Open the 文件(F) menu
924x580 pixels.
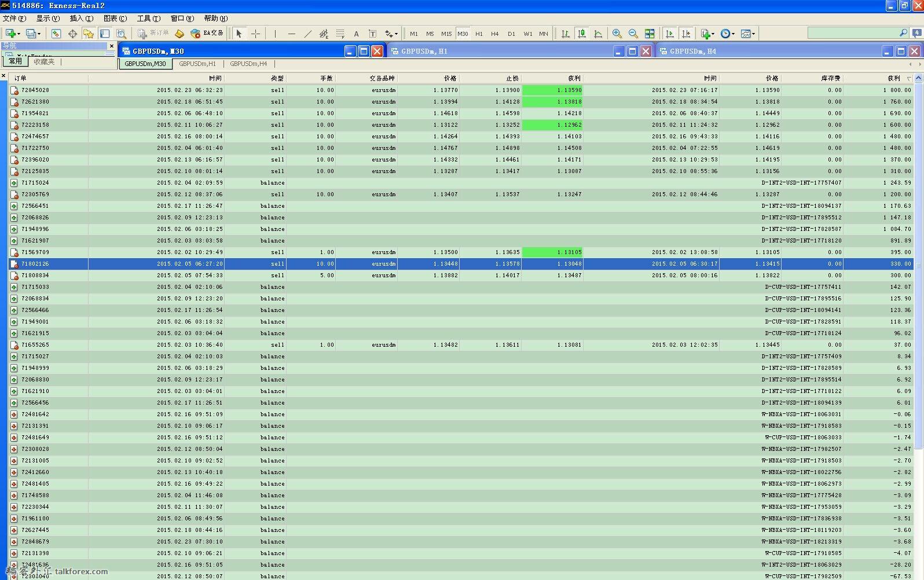(x=14, y=19)
